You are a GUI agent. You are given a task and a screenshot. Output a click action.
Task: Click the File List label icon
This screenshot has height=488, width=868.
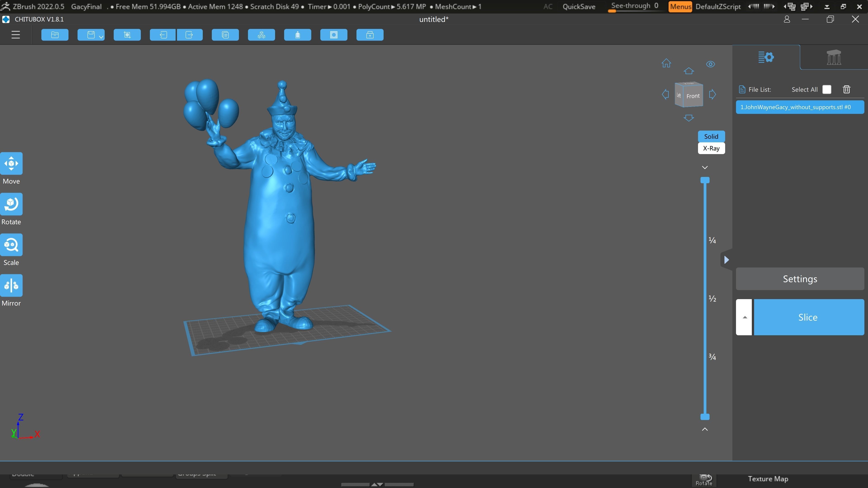742,89
